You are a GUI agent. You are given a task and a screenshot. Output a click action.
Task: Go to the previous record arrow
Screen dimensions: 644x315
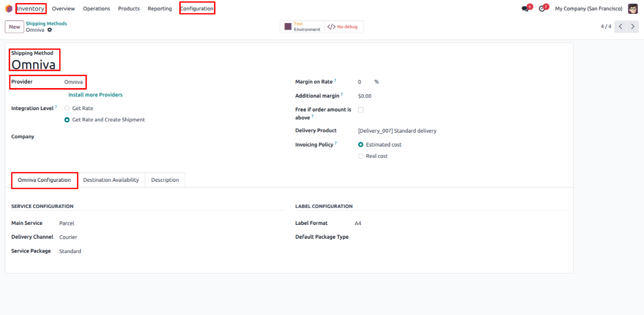620,27
